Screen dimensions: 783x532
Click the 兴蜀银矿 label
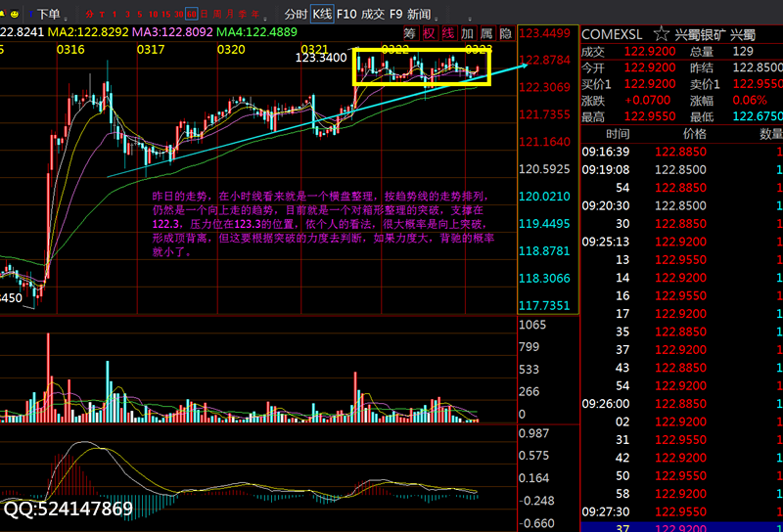point(701,35)
